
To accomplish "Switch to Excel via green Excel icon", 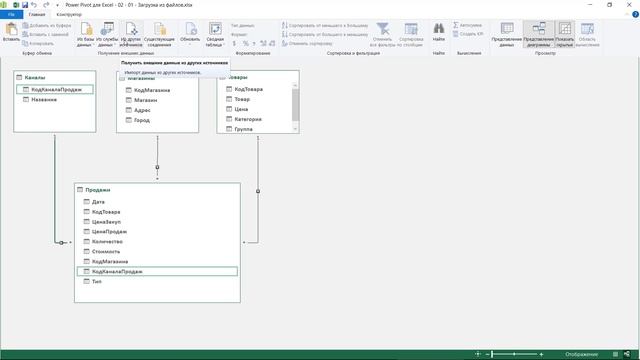I will (16, 5).
